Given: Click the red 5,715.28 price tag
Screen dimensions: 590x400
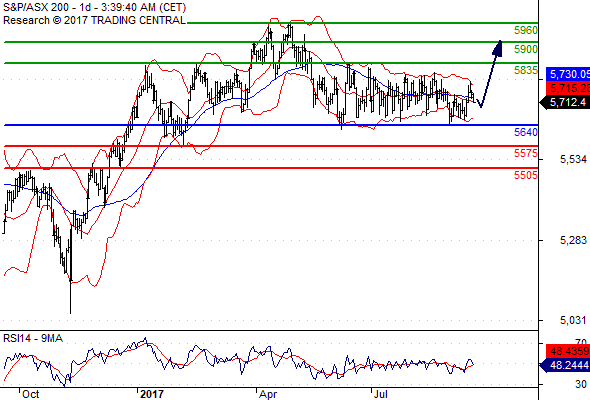Looking at the screenshot, I should 568,88.
